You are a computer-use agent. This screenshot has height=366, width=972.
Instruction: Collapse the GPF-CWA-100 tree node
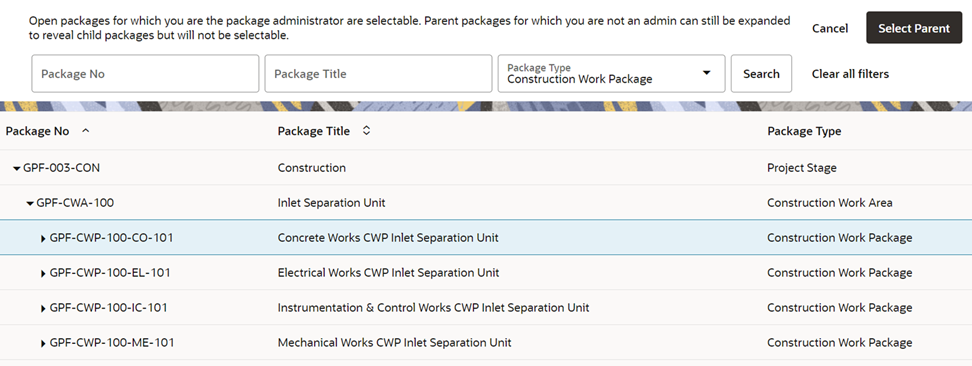coord(30,203)
